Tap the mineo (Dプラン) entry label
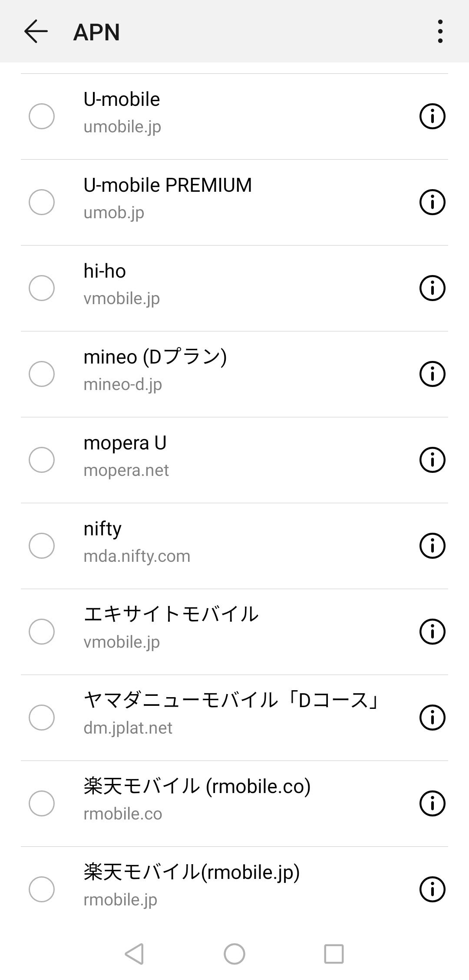 click(x=155, y=357)
